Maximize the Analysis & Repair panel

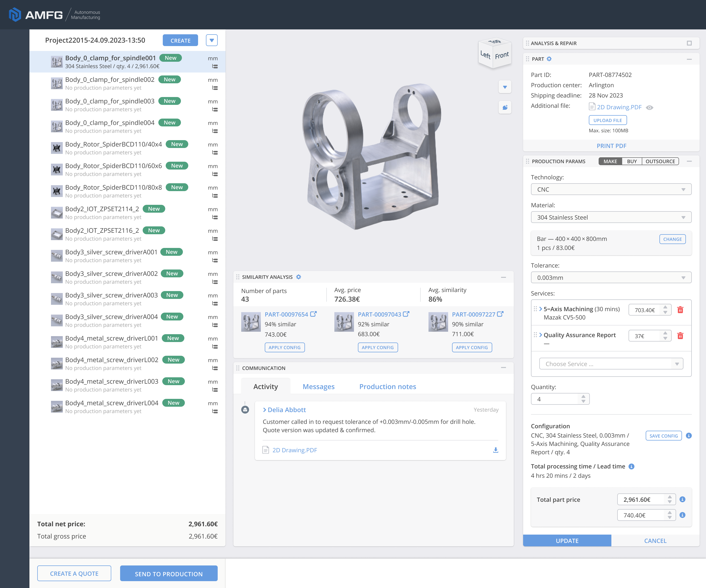click(689, 43)
